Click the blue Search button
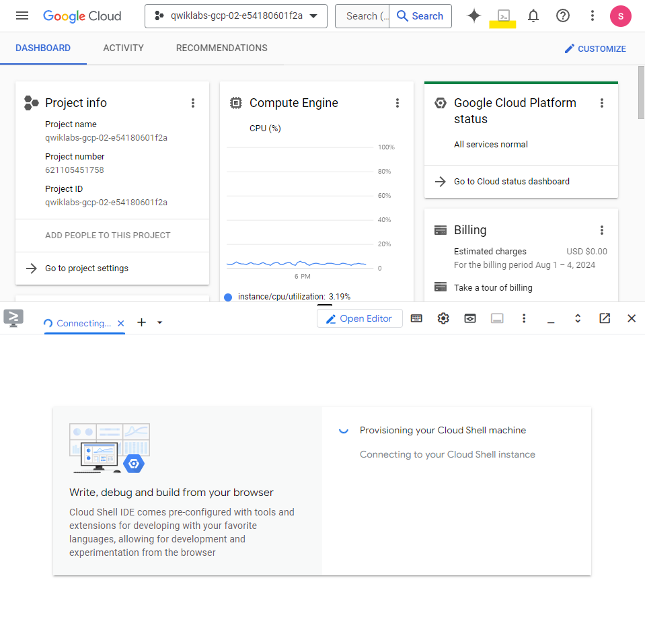Image resolution: width=645 pixels, height=644 pixels. coord(420,16)
